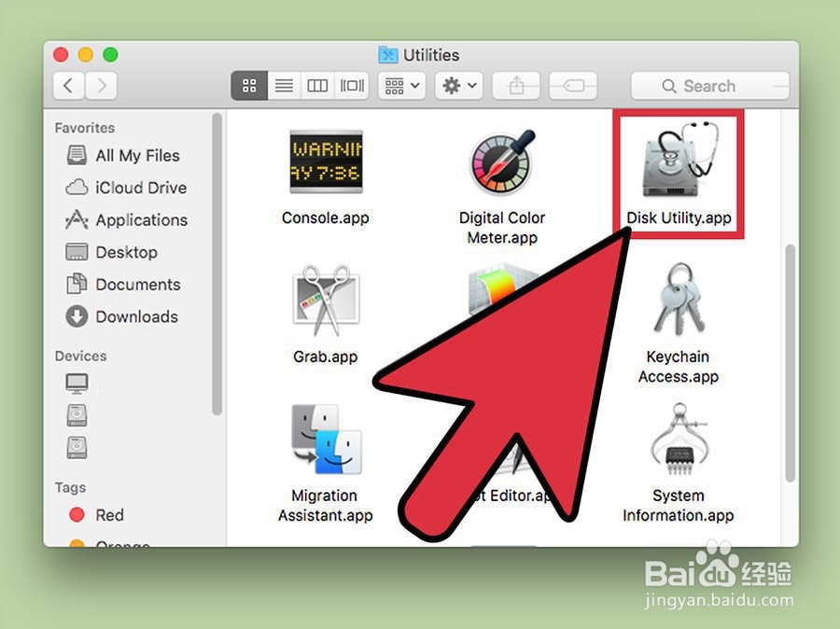
Task: Select Downloads in sidebar
Action: tap(122, 316)
